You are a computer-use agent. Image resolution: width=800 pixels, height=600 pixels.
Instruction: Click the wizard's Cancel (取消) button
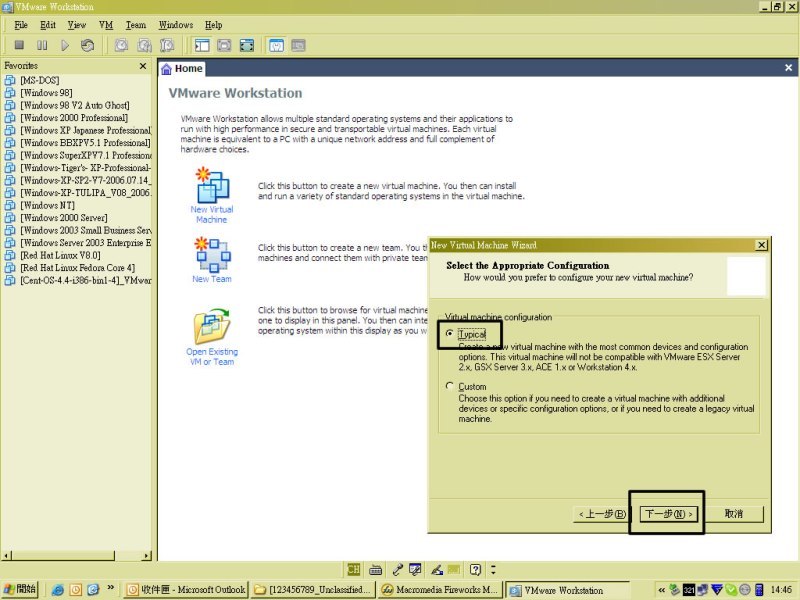coord(734,514)
